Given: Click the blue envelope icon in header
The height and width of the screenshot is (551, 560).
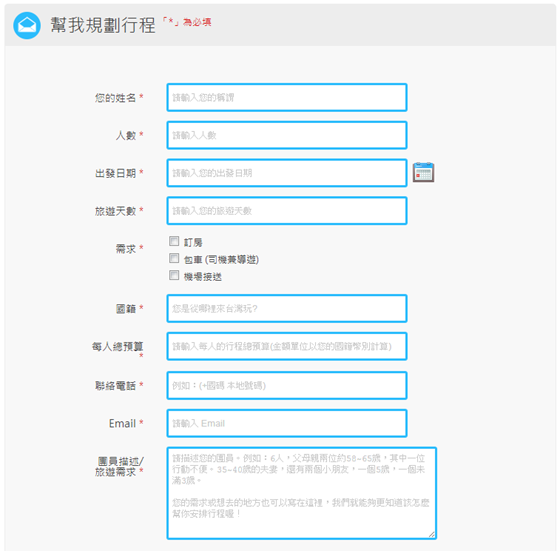Looking at the screenshot, I should click(27, 25).
